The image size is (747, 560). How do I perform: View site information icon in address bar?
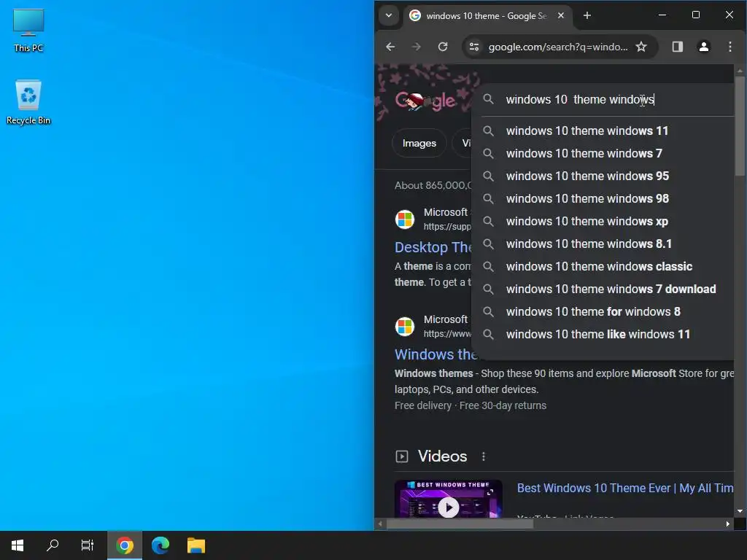(474, 47)
